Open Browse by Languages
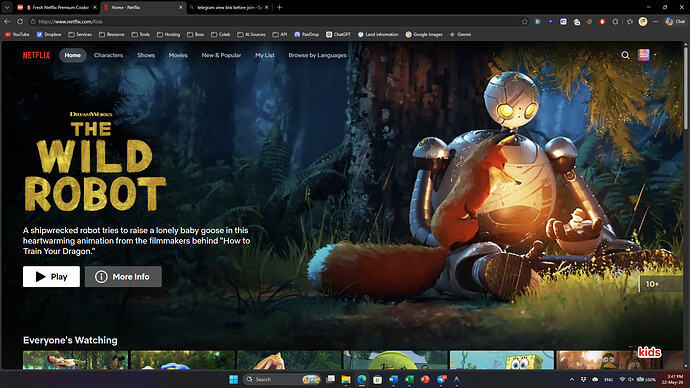This screenshot has height=388, width=690. point(317,55)
